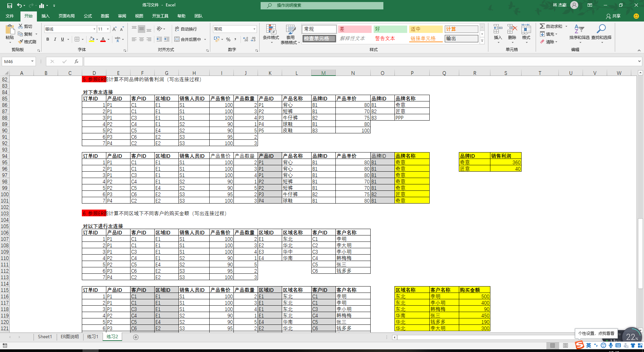Expand the Merge and Center (合并后居中) dropdown arrow

[x=205, y=40]
